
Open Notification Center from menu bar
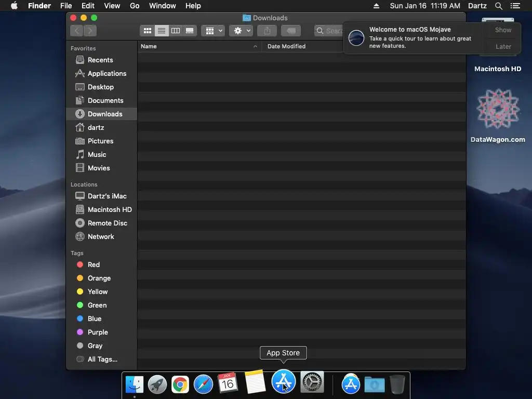(515, 6)
